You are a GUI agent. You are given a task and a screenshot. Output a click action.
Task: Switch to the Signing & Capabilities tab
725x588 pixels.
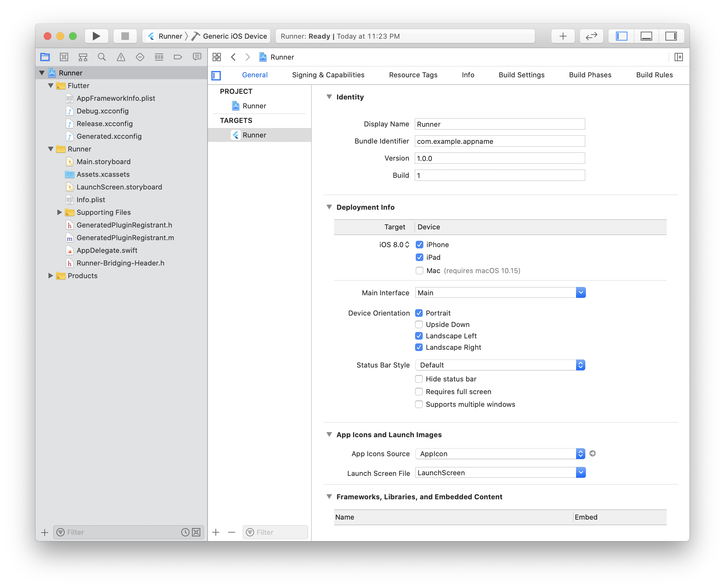pyautogui.click(x=328, y=75)
